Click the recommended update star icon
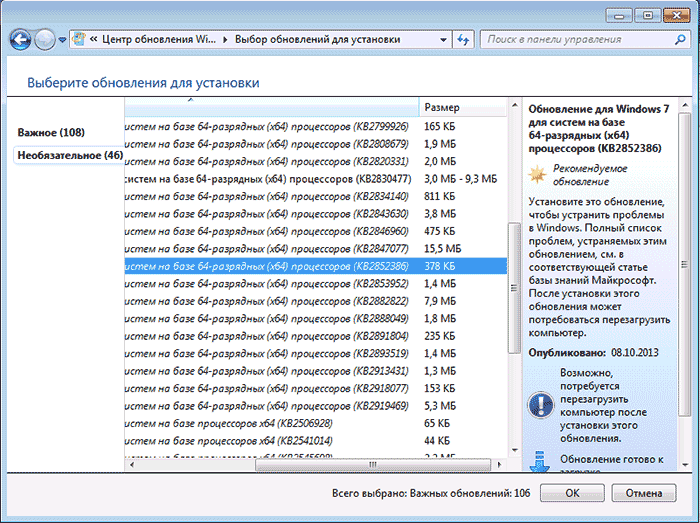The image size is (700, 523). (538, 174)
